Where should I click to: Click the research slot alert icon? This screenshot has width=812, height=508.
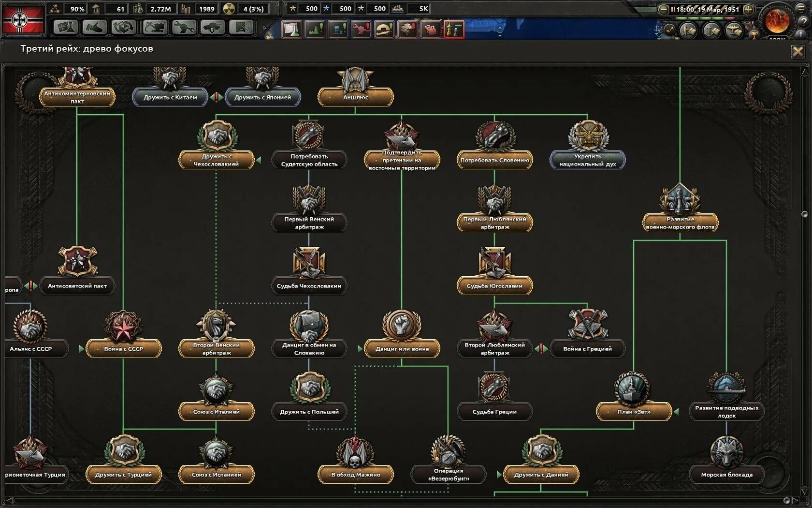(x=291, y=29)
